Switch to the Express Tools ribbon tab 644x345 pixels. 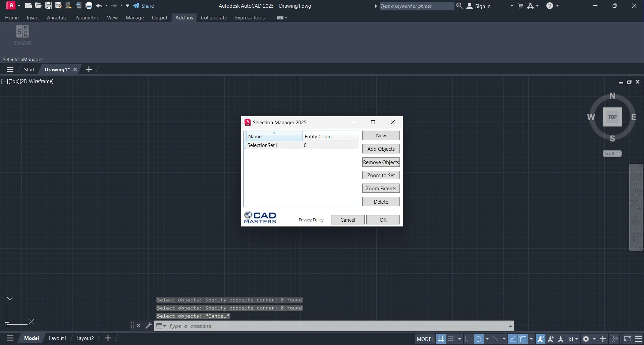click(250, 18)
